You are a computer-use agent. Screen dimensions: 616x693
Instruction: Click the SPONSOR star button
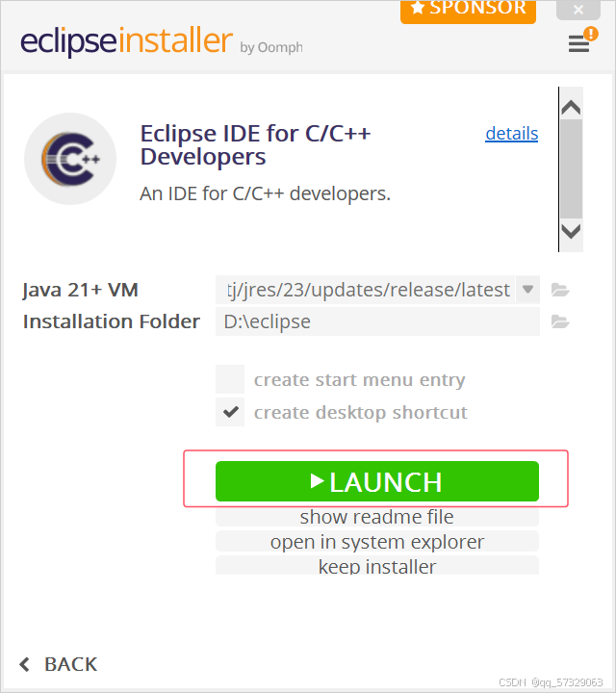(x=468, y=11)
